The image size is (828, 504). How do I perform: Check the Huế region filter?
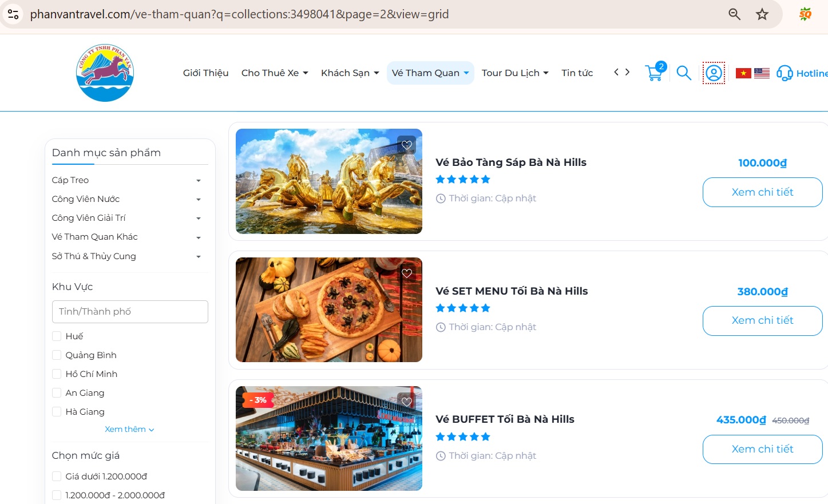(57, 336)
